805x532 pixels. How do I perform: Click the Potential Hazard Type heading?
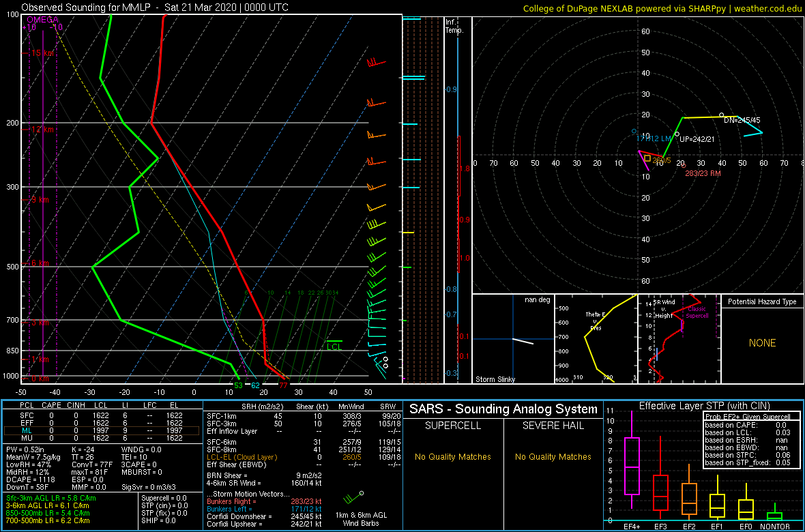(762, 302)
